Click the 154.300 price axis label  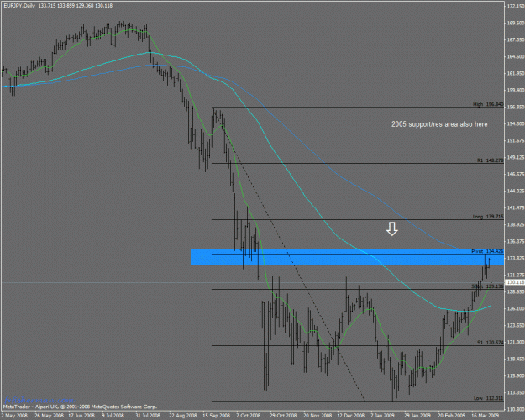pos(516,123)
